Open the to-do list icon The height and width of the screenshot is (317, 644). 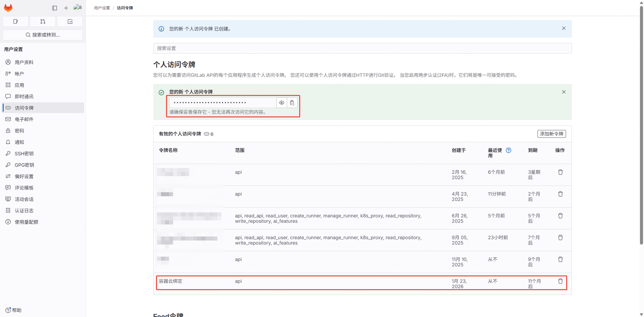coord(70,21)
